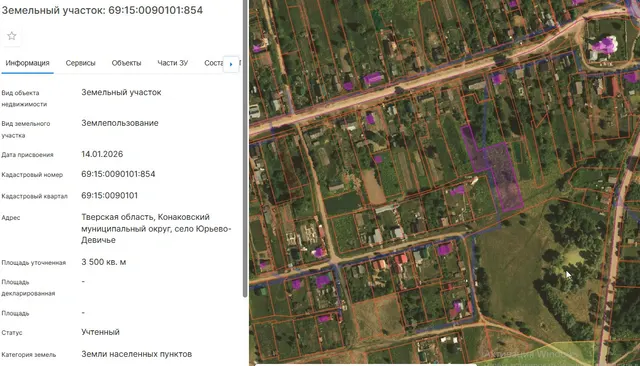Click the Кадастровый номер field label
The height and width of the screenshot is (366, 640).
(x=32, y=175)
